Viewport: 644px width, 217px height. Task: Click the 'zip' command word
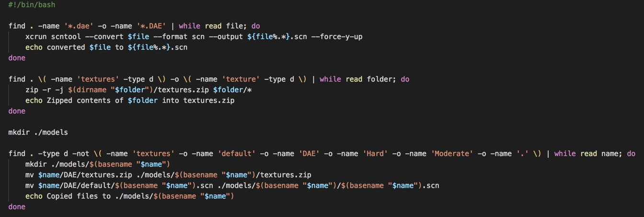point(32,90)
